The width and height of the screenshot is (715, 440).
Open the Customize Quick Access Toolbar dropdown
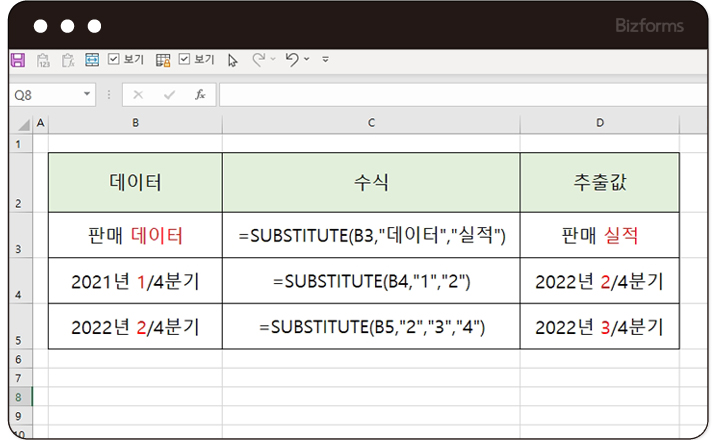coord(325,60)
